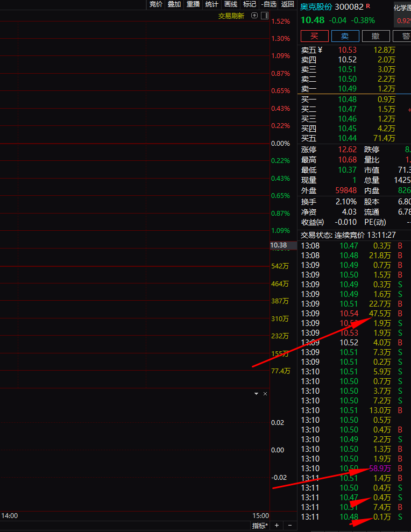Click the 交易刷新 link
Image resolution: width=411 pixels, height=532 pixels.
(231, 16)
